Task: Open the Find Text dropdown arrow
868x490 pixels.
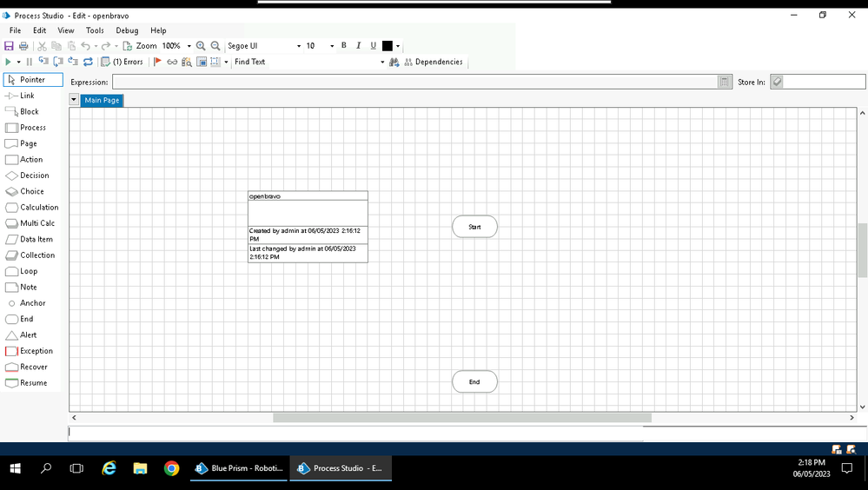Action: click(382, 62)
